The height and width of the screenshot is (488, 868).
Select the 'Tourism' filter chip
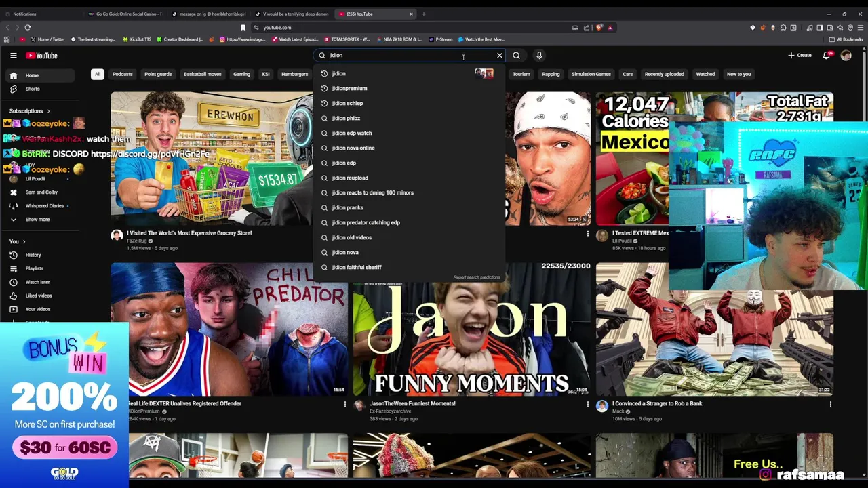click(521, 74)
